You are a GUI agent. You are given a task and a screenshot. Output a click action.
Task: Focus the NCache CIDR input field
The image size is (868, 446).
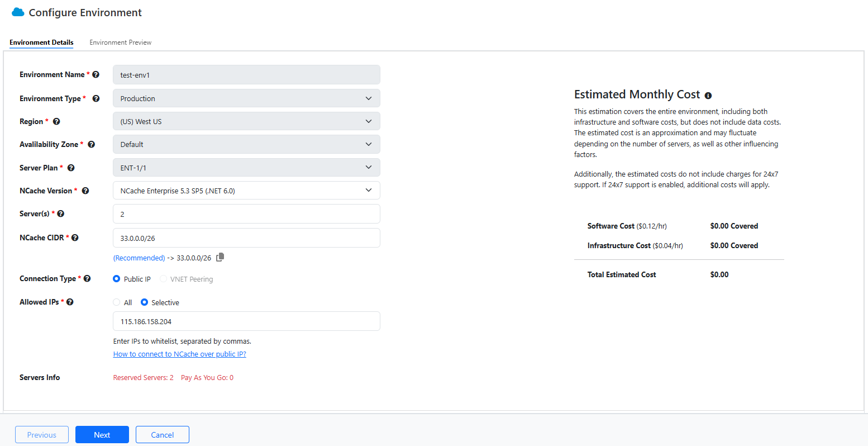pos(246,238)
